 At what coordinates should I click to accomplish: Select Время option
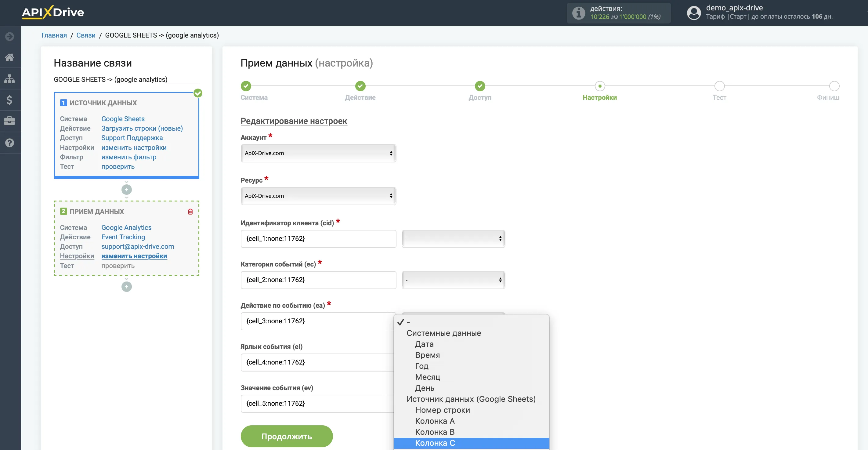[x=472, y=355]
